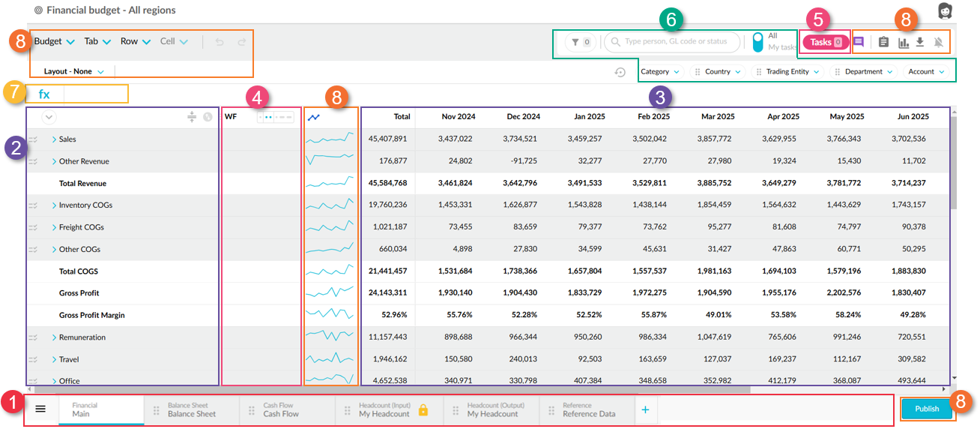Click the filter funnel icon
The image size is (980, 432).
575,42
